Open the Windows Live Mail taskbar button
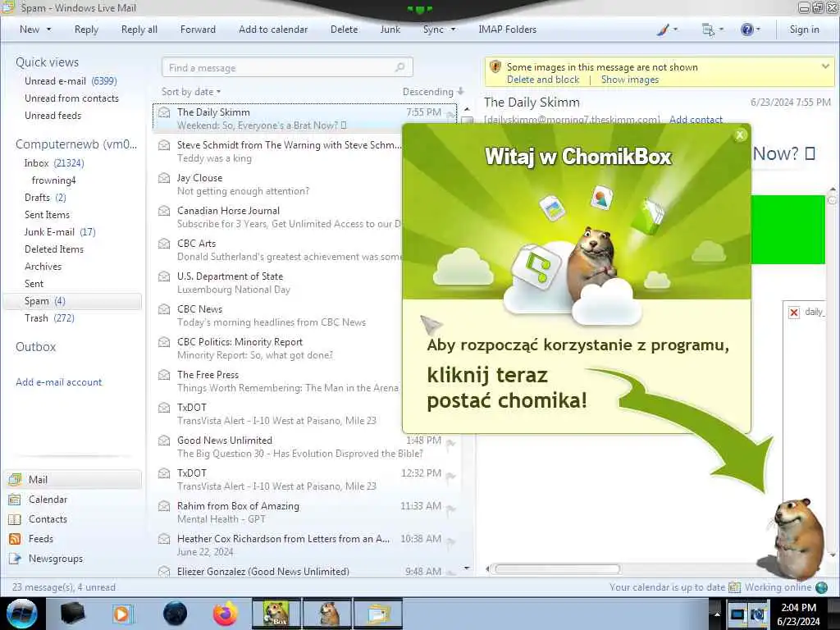This screenshot has width=840, height=630. (x=378, y=614)
